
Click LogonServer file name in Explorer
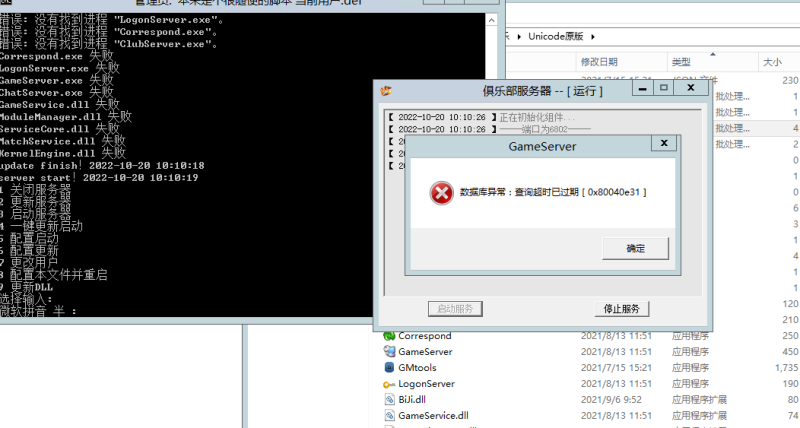426,384
